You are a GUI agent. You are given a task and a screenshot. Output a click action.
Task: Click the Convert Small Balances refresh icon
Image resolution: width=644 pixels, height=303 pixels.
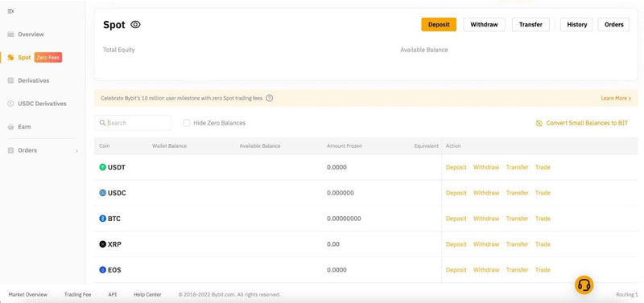[539, 123]
